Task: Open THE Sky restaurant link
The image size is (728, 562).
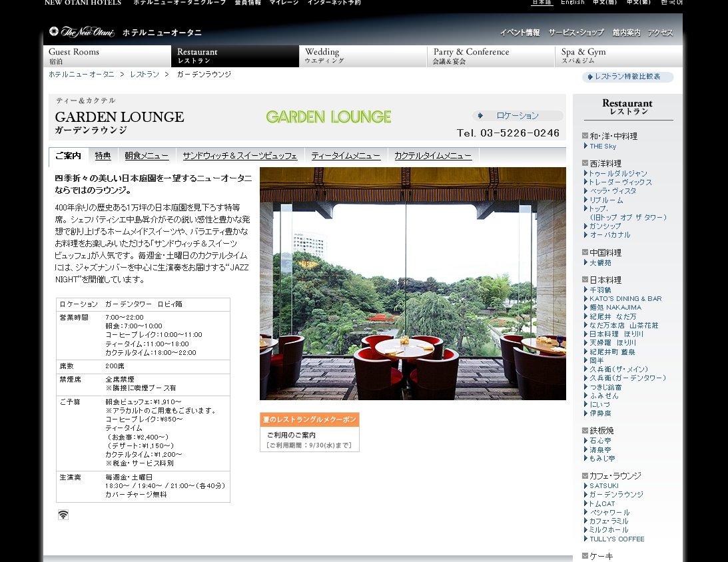Action: 603,146
